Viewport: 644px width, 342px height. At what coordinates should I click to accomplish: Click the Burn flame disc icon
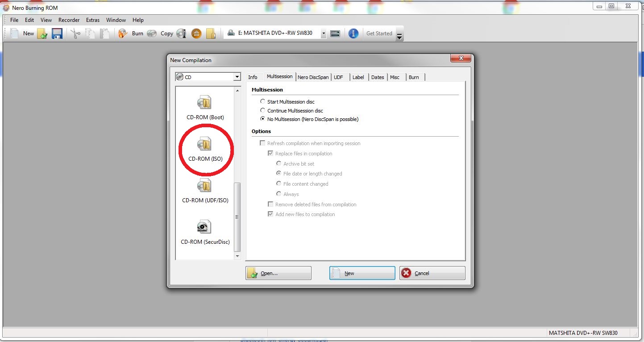(x=123, y=33)
